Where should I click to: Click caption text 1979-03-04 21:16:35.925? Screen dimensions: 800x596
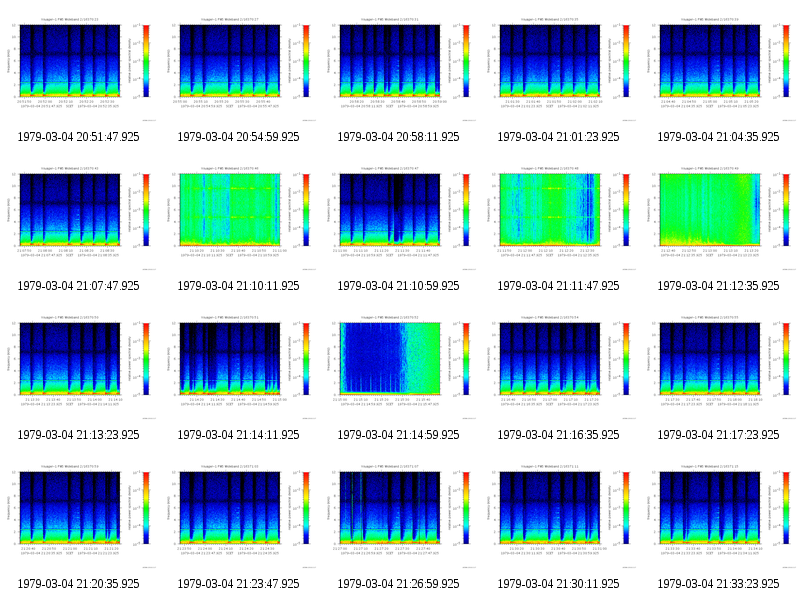[558, 435]
